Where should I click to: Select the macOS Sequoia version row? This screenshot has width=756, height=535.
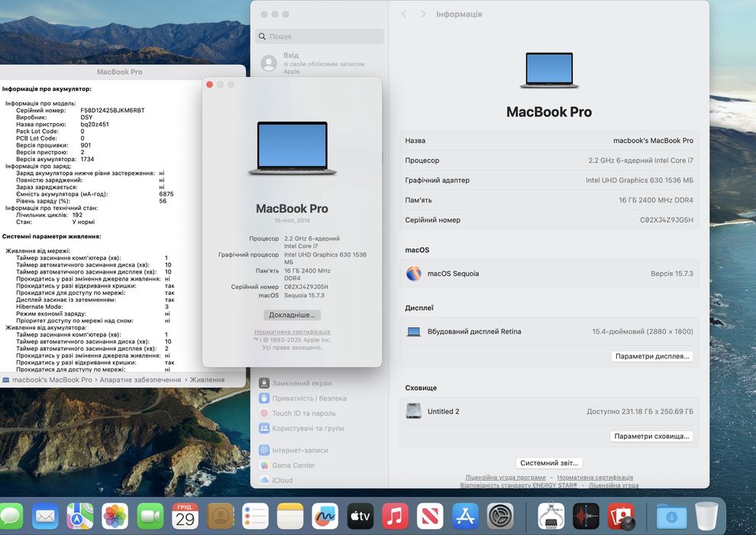[x=549, y=274]
